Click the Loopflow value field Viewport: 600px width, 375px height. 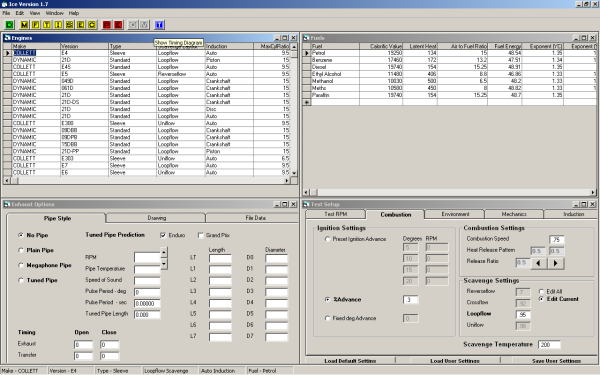pyautogui.click(x=523, y=315)
